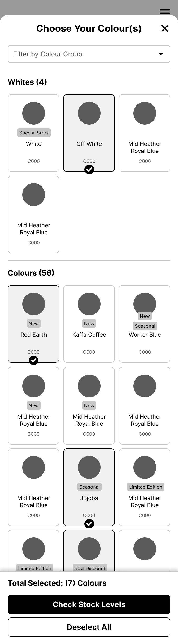Pick the Kaffa Coffee colour swatch
178x644 pixels.
[x=89, y=304]
